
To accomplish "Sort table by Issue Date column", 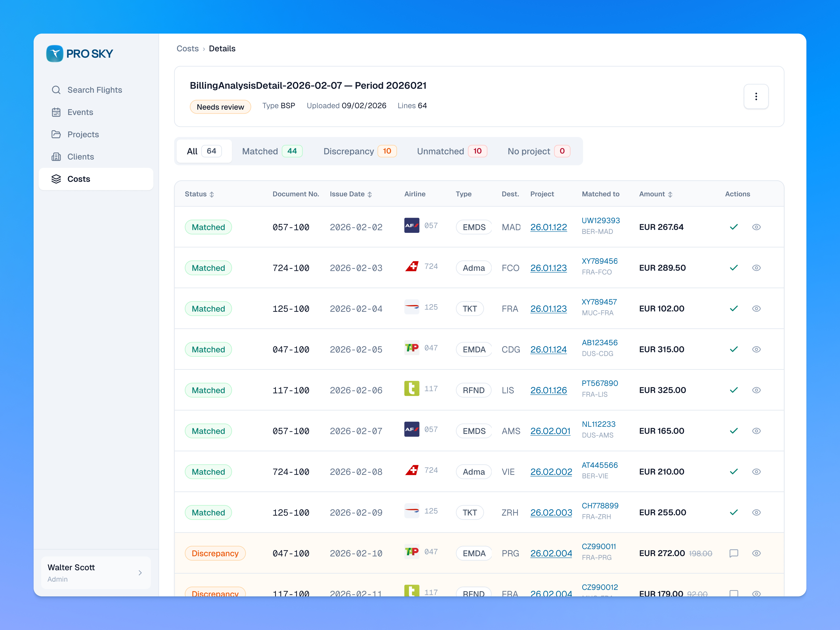I will (351, 194).
